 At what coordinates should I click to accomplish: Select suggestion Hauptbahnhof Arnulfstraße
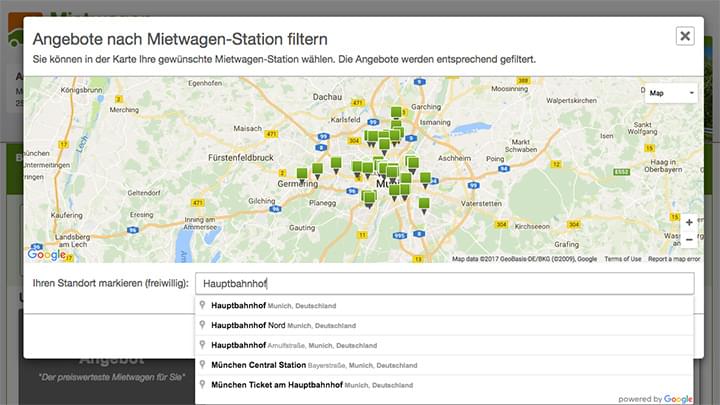click(x=444, y=345)
